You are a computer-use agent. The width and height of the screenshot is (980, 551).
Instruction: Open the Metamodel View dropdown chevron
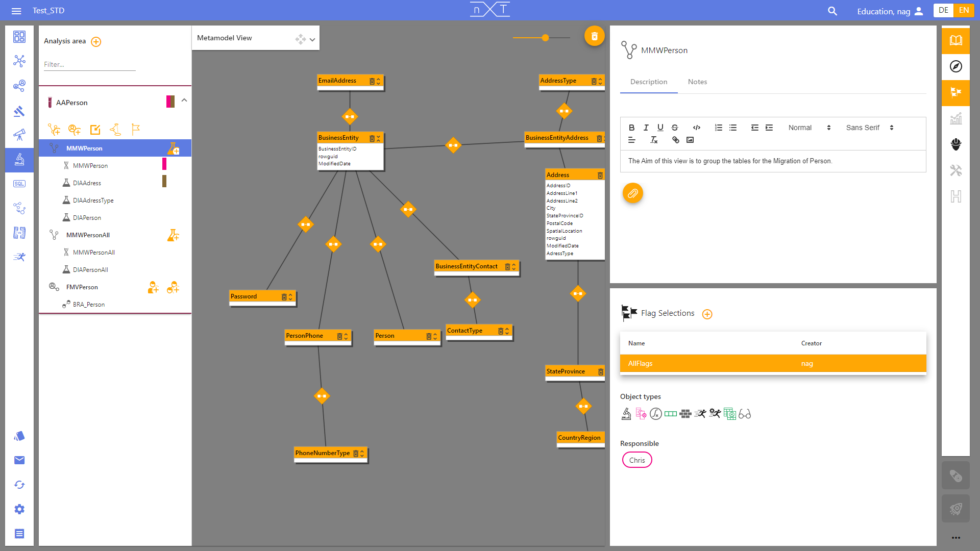pyautogui.click(x=312, y=39)
